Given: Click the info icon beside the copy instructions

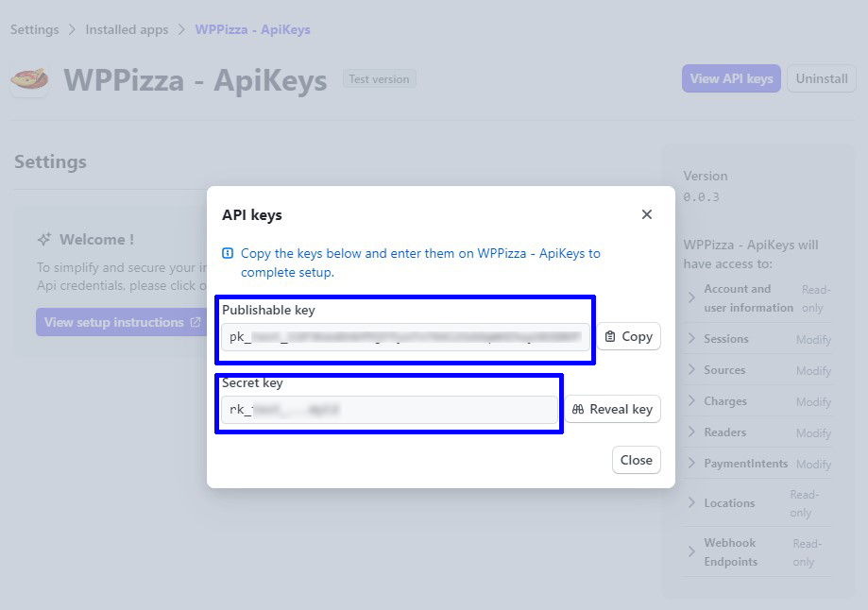Looking at the screenshot, I should pos(228,253).
